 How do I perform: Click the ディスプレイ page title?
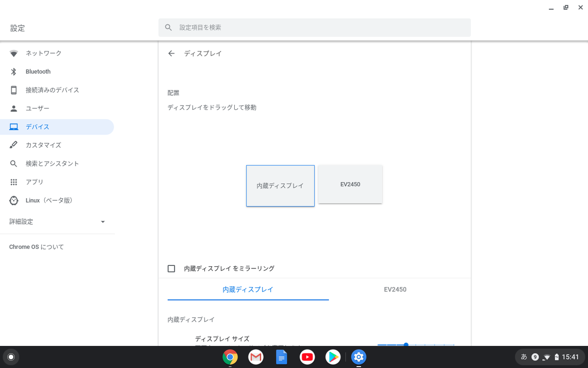pos(203,53)
